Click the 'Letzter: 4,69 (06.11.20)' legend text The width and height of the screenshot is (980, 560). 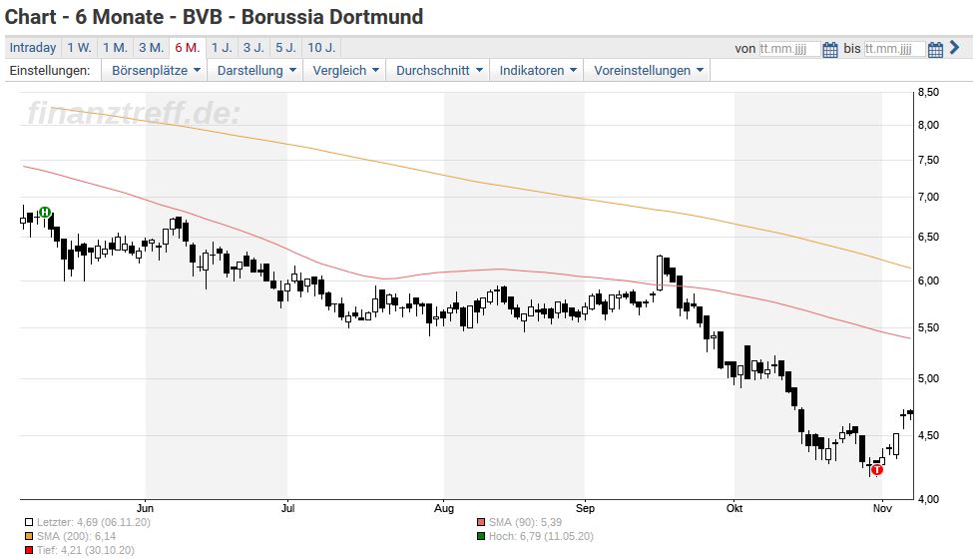pyautogui.click(x=93, y=522)
